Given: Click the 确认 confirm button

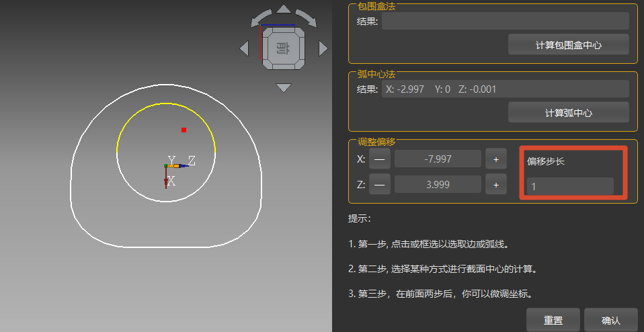Looking at the screenshot, I should [611, 320].
